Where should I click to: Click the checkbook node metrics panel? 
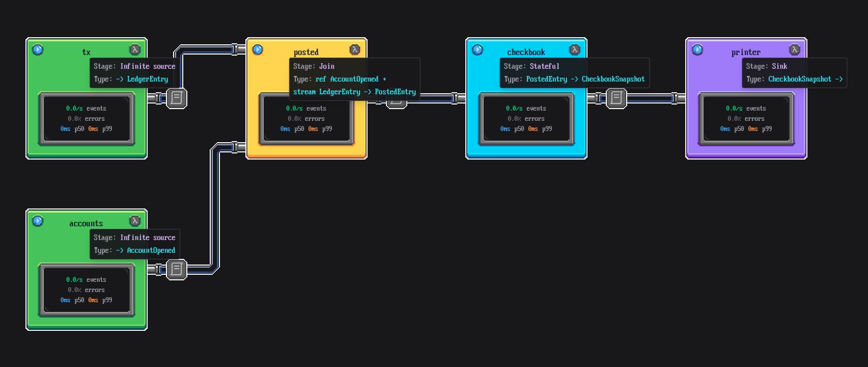(x=526, y=119)
